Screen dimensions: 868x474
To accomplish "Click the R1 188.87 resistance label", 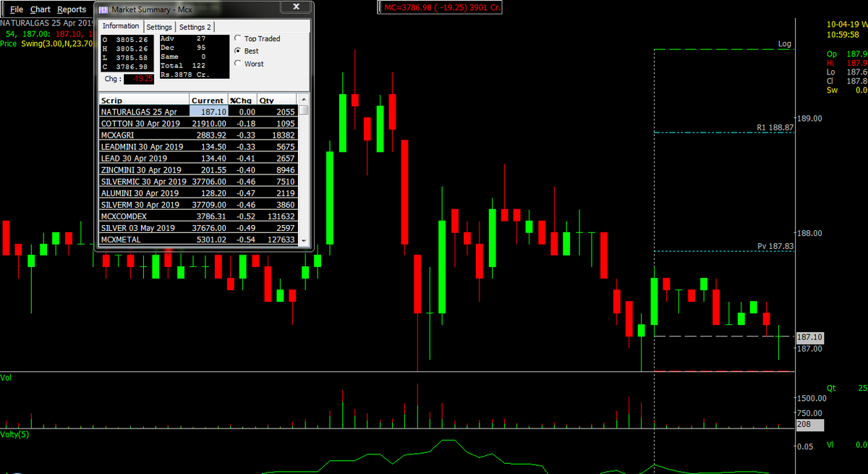I will pos(775,127).
